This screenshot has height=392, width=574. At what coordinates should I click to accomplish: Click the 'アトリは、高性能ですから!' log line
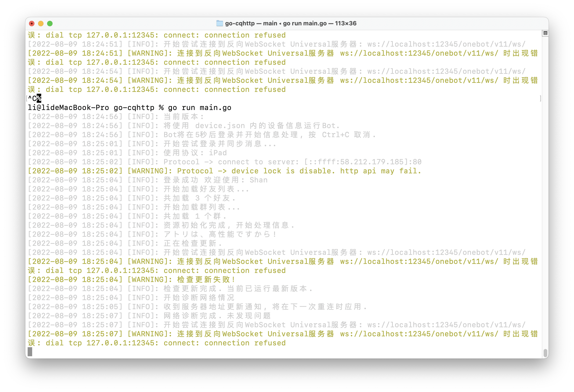tap(220, 234)
